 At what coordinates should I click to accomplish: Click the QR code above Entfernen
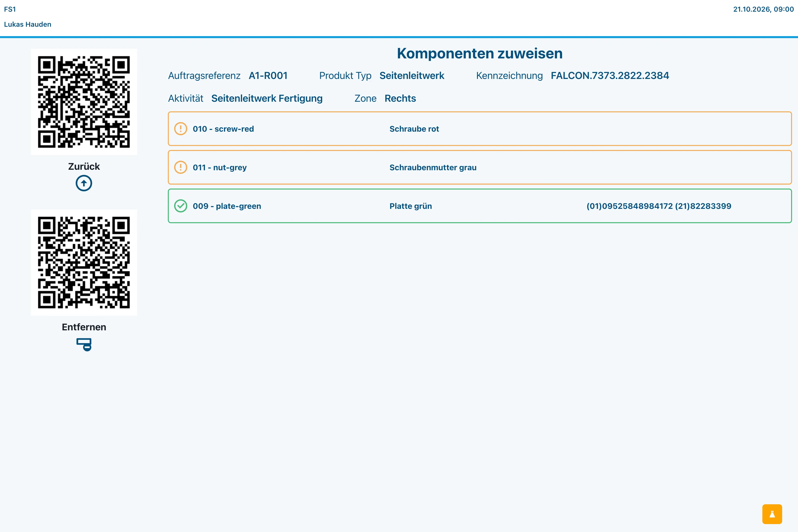(x=84, y=263)
